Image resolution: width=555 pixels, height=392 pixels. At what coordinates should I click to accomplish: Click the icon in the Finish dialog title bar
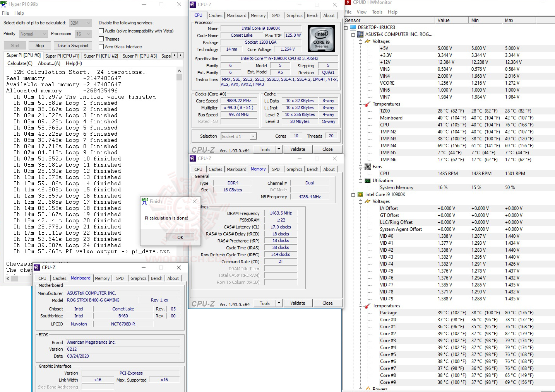pos(145,201)
